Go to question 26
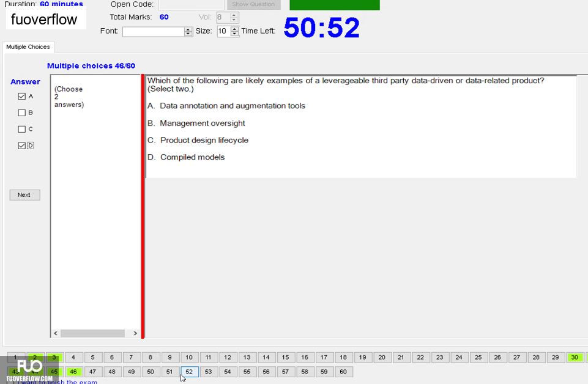The width and height of the screenshot is (588, 384). tap(497, 357)
